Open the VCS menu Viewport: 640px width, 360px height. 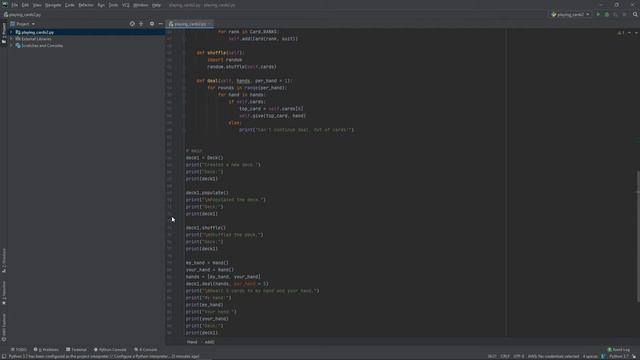(126, 5)
